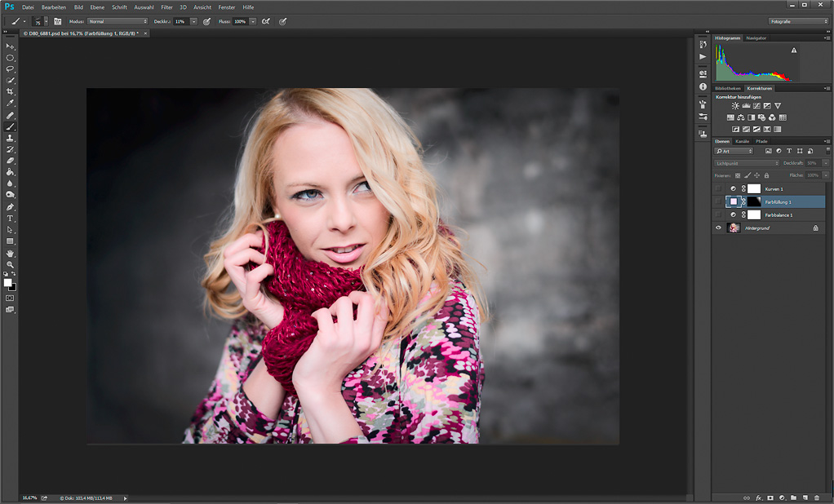Viewport: 834px width, 504px height.
Task: Create a new adjustment layer from Layers panel
Action: pos(782,498)
